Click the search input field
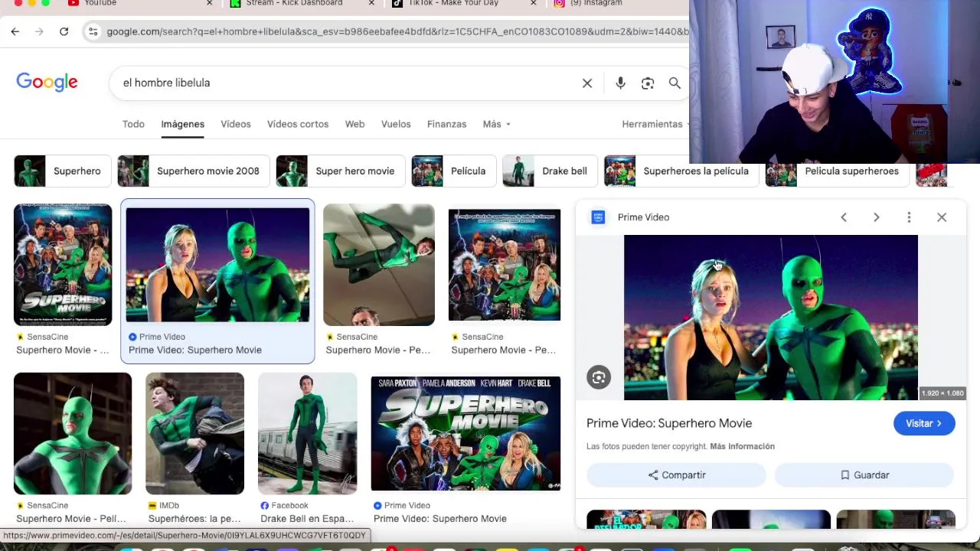980x551 pixels. click(x=345, y=83)
